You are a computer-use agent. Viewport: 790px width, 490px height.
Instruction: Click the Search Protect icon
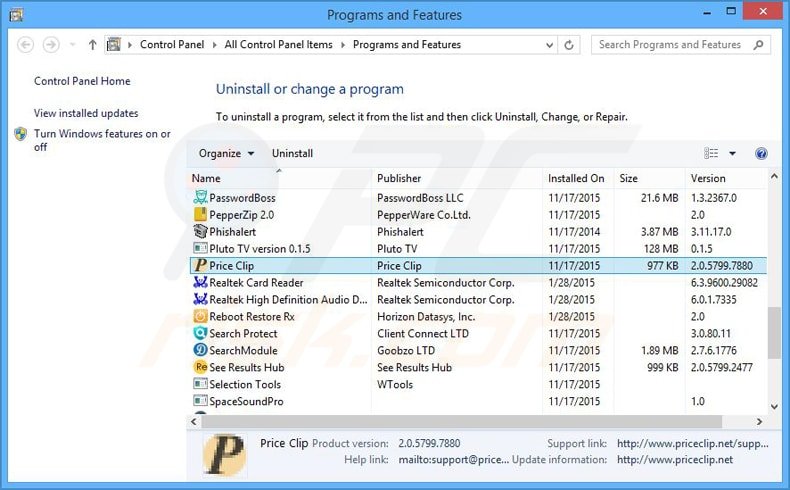pyautogui.click(x=201, y=333)
